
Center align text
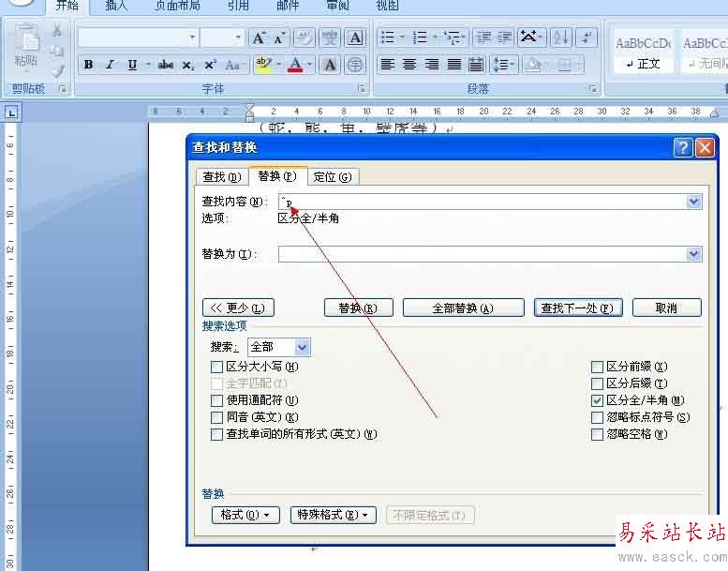point(409,65)
